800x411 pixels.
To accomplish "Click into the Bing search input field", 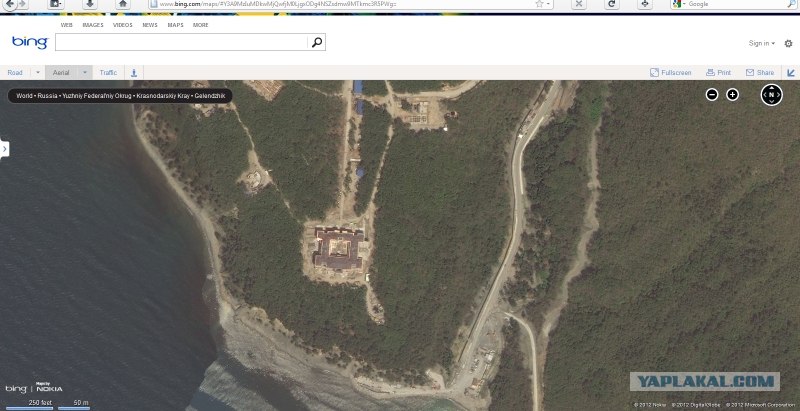I will [x=182, y=42].
